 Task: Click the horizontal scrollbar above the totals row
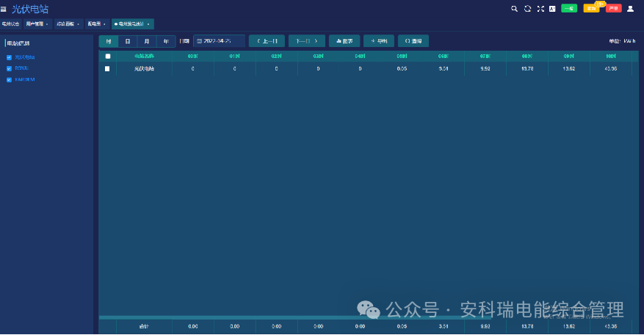point(295,317)
